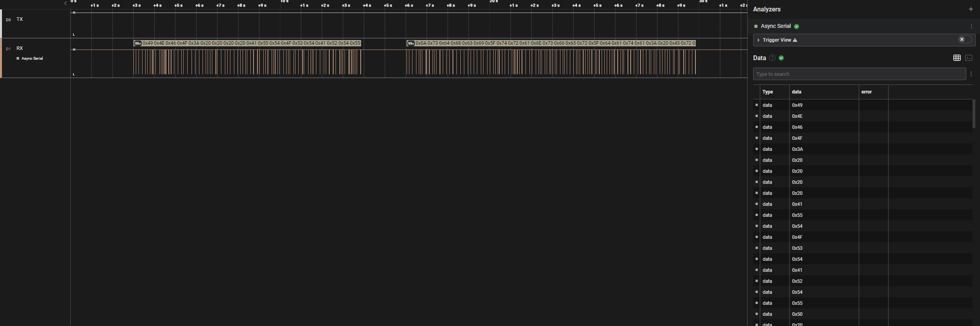Switch to the data table view icon
980x326 pixels.
pos(957,58)
